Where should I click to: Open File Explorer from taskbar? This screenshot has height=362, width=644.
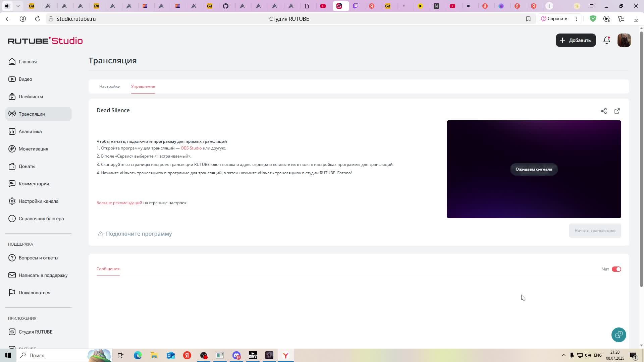point(154,355)
